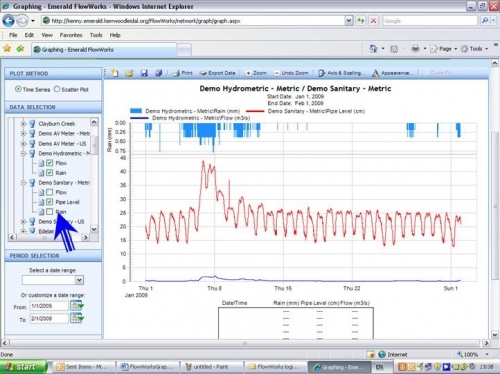500x374 pixels.
Task: Check Flow under Demo Sanitary - Metric
Action: point(49,192)
